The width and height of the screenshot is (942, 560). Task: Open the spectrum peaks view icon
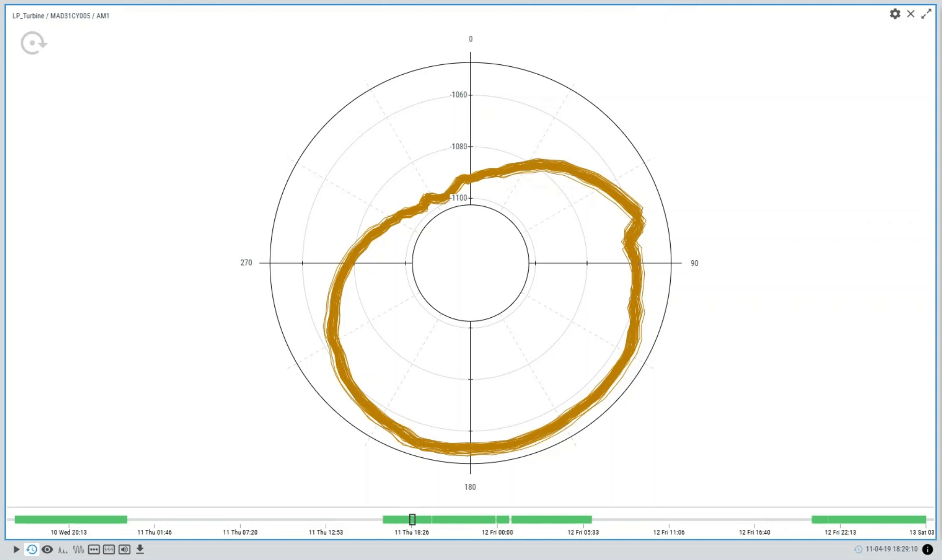click(x=63, y=550)
